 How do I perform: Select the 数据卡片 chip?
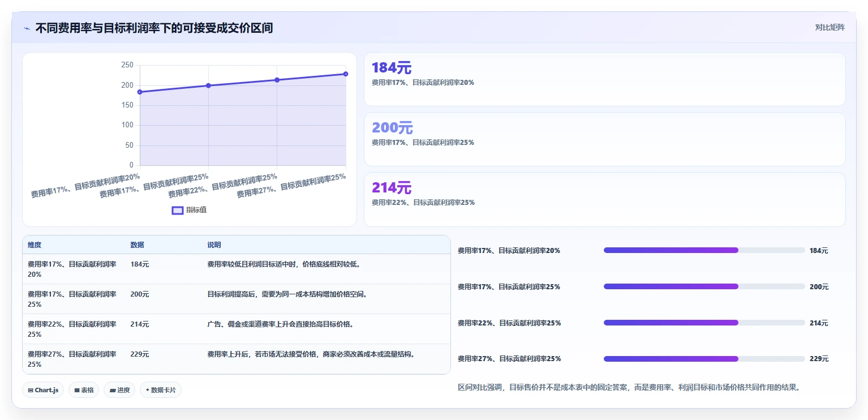[x=161, y=390]
